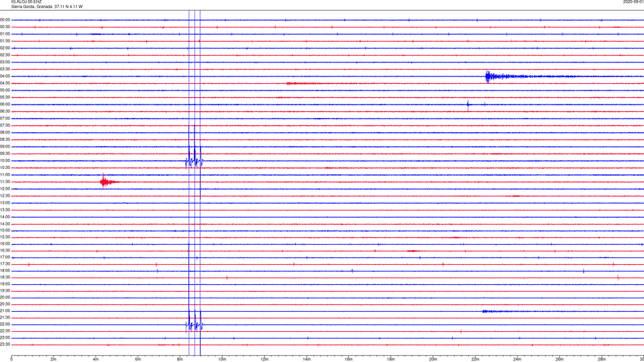Click the blue spike on the 06:00 trace
The width and height of the screenshot is (644, 362).
click(468, 105)
